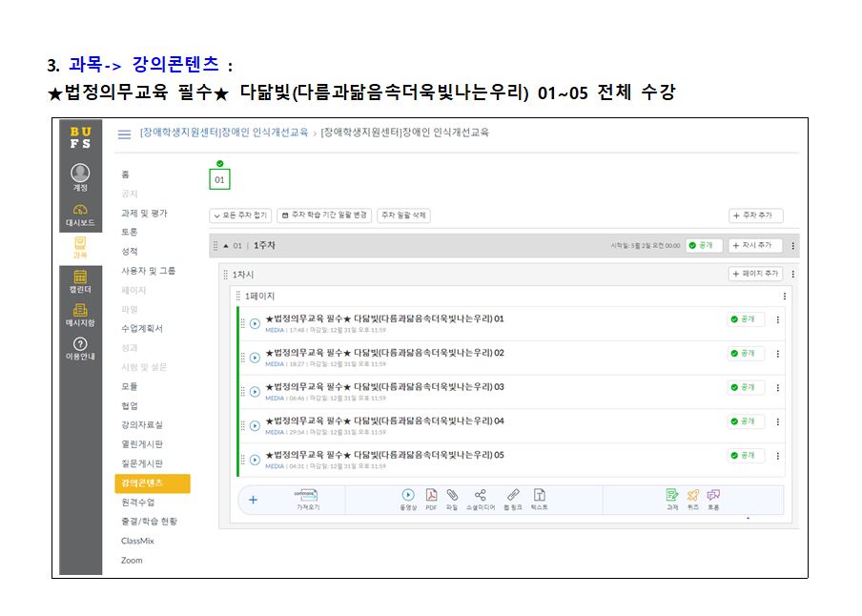Toggle 공개 status for 1주차
Screen dimensions: 862x616
coord(703,245)
